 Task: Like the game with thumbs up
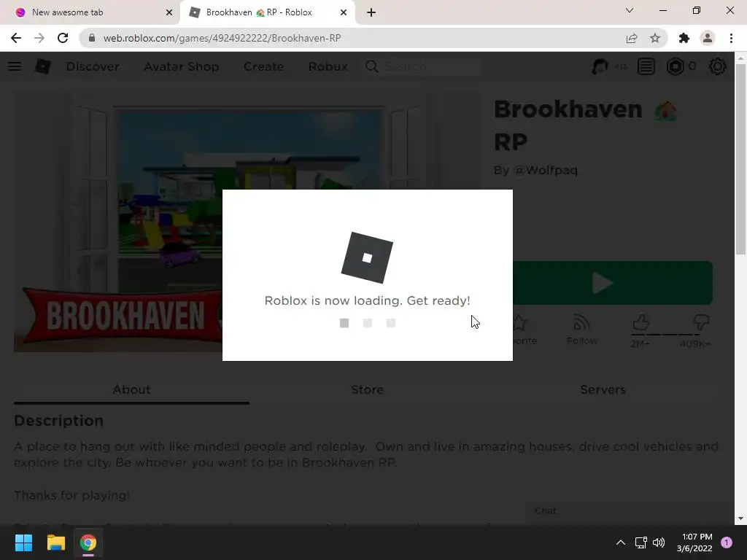[640, 322]
